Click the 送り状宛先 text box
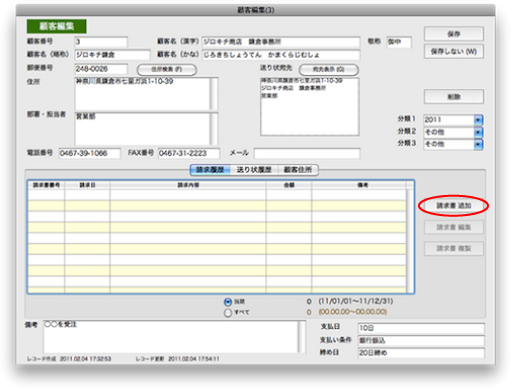Screen dimensions: 512x389 [310, 107]
